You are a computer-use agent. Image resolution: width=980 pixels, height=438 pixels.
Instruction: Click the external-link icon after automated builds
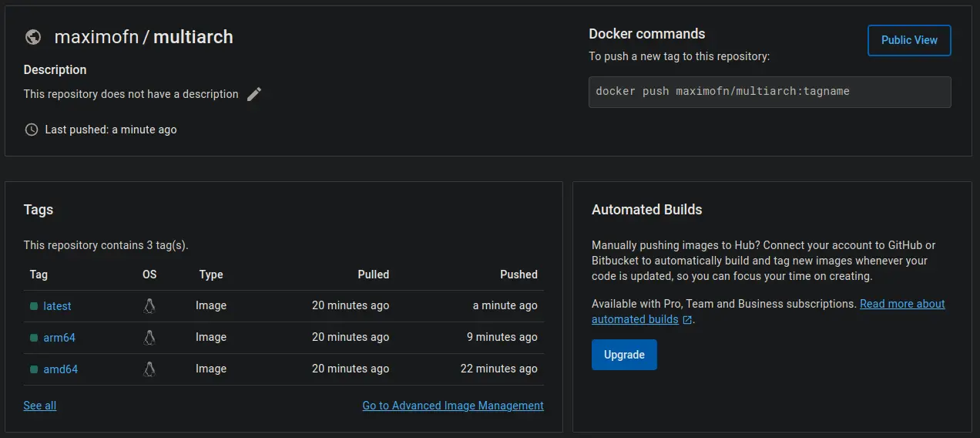(687, 320)
